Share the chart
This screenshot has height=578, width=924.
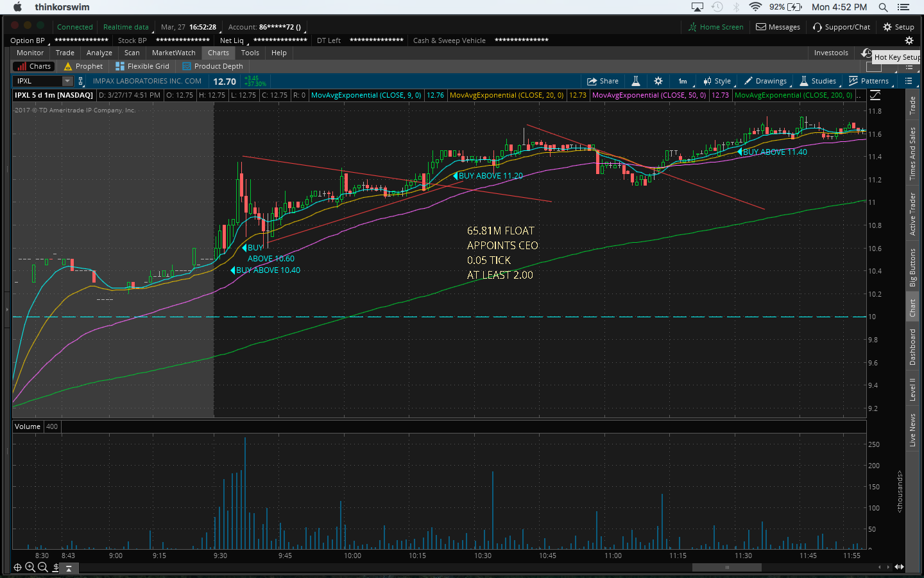[603, 81]
